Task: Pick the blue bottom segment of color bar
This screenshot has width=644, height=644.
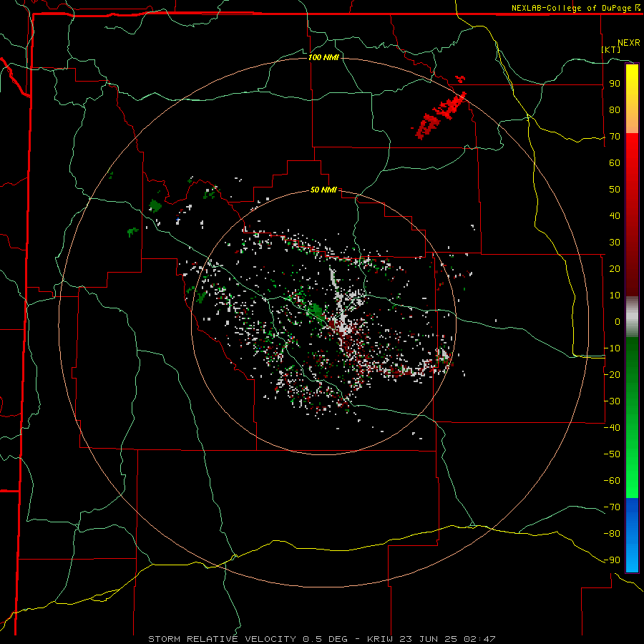Action: click(x=632, y=535)
